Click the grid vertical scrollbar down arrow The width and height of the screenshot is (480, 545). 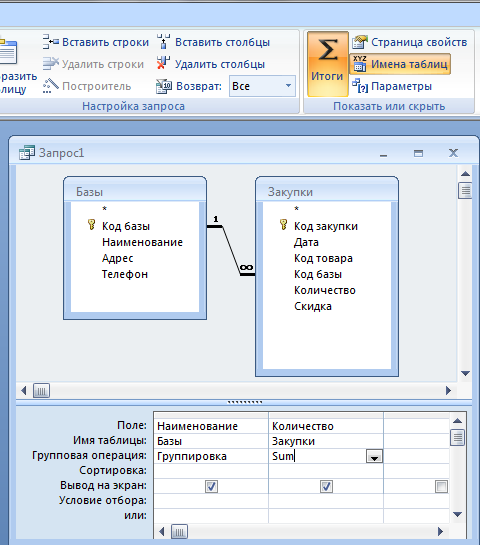(458, 514)
